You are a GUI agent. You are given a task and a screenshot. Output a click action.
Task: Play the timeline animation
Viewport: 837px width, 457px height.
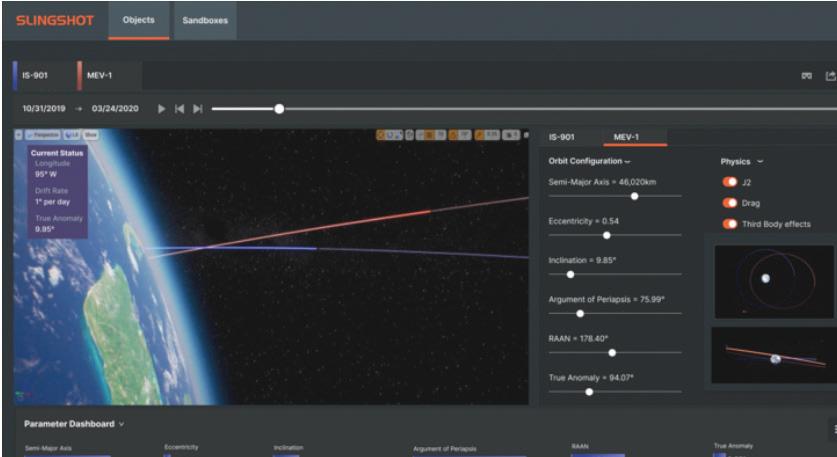click(x=161, y=109)
